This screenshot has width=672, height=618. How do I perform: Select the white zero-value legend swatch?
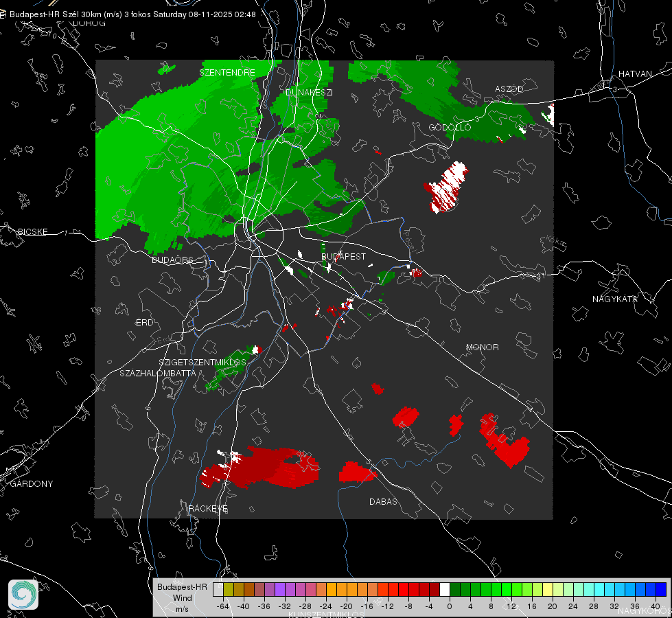click(x=445, y=590)
